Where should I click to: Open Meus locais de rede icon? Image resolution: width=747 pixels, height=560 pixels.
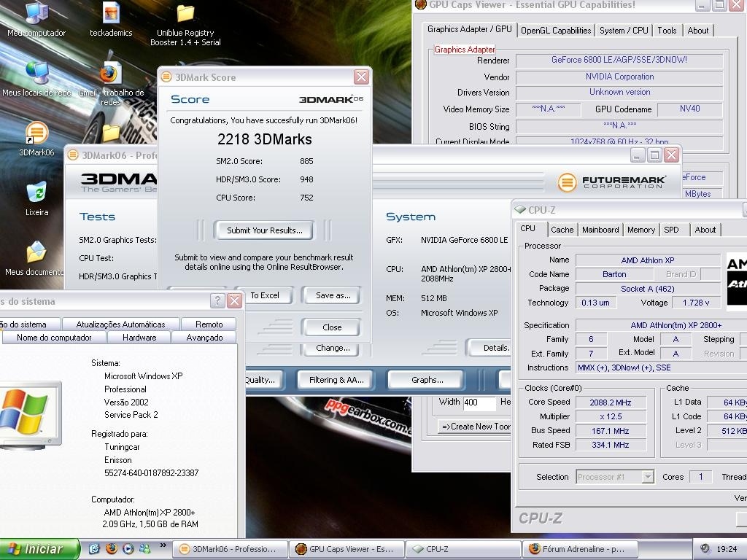(36, 79)
